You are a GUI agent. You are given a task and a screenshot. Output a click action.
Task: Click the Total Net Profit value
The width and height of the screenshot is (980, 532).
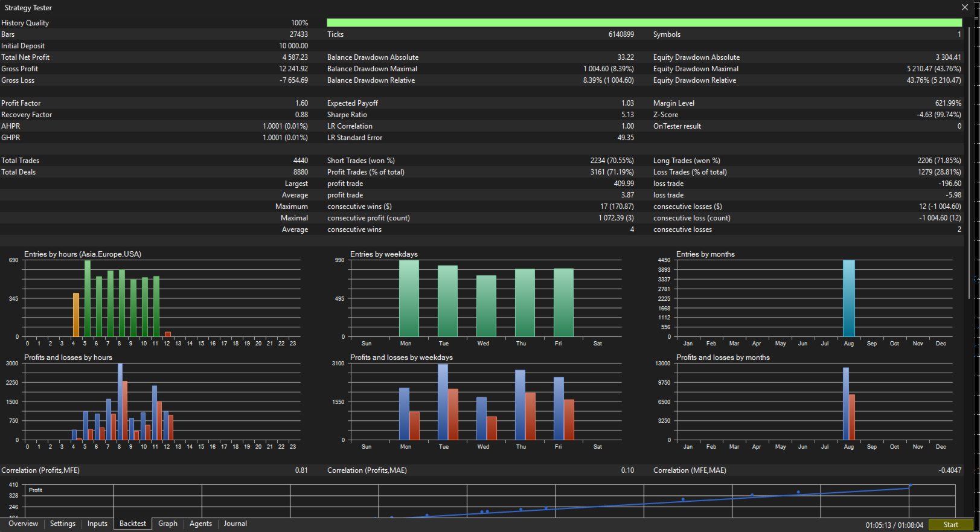coord(295,57)
